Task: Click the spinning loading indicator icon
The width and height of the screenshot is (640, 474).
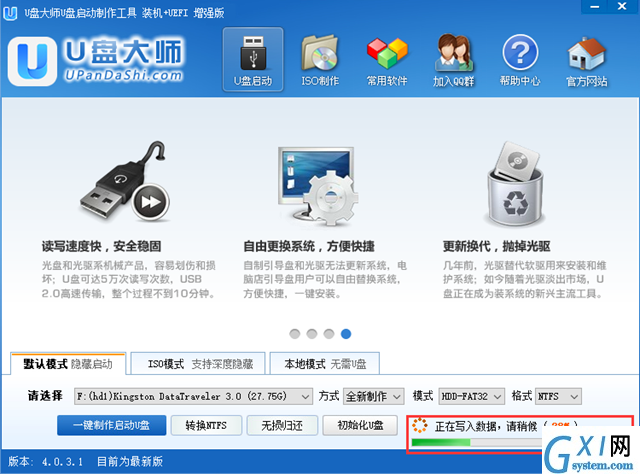Action: 420,425
